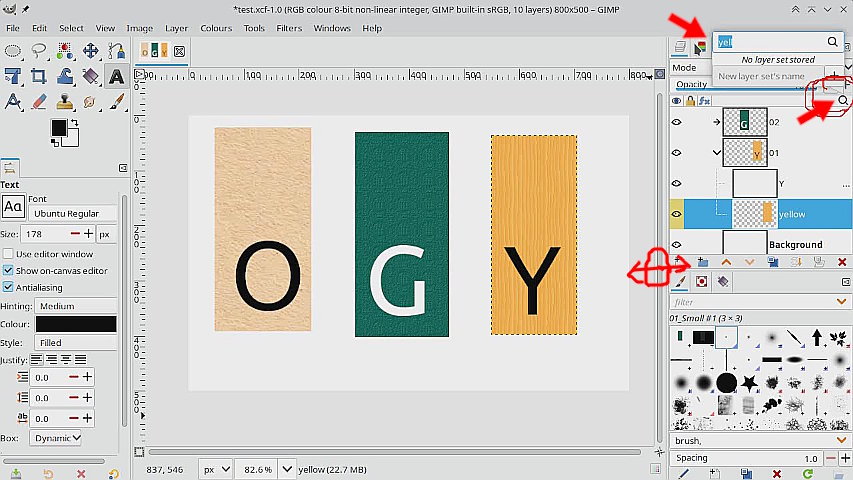
Task: Open the Colours menu
Action: [x=216, y=28]
